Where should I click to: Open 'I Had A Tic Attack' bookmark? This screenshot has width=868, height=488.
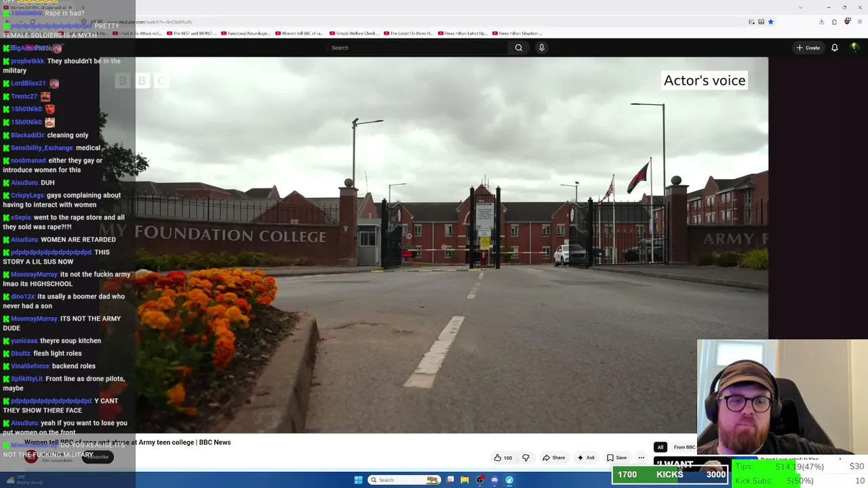coord(138,33)
